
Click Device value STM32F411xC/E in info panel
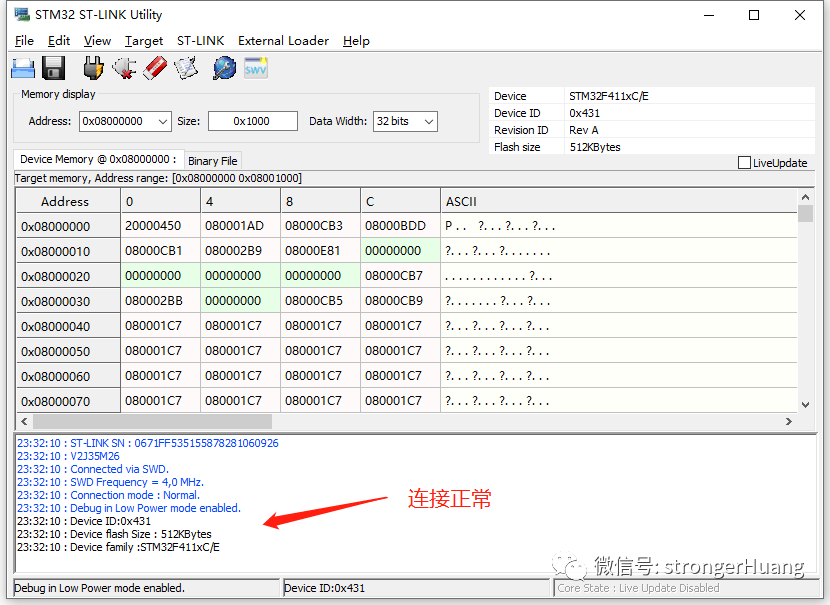[x=609, y=96]
